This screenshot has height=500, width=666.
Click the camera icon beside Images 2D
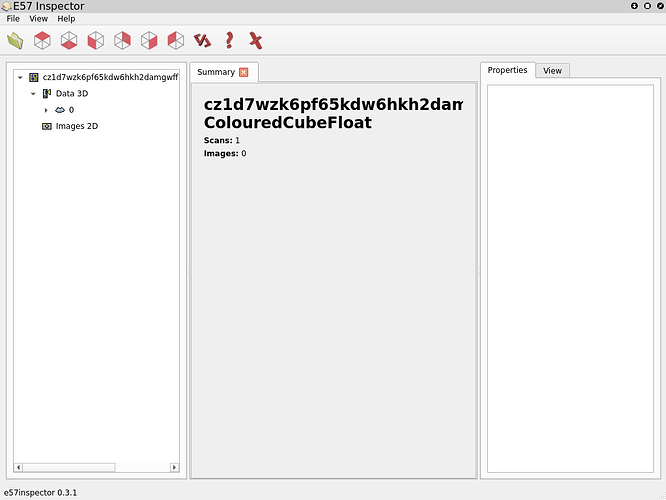pos(47,126)
